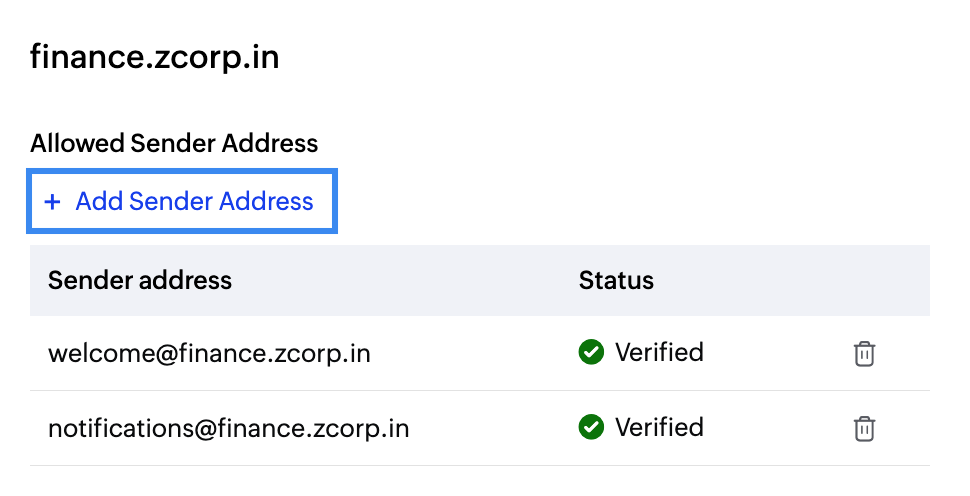This screenshot has height=496, width=970.
Task: Click green verified checkmark for welcome@finance.zcorp.in
Action: pos(591,352)
